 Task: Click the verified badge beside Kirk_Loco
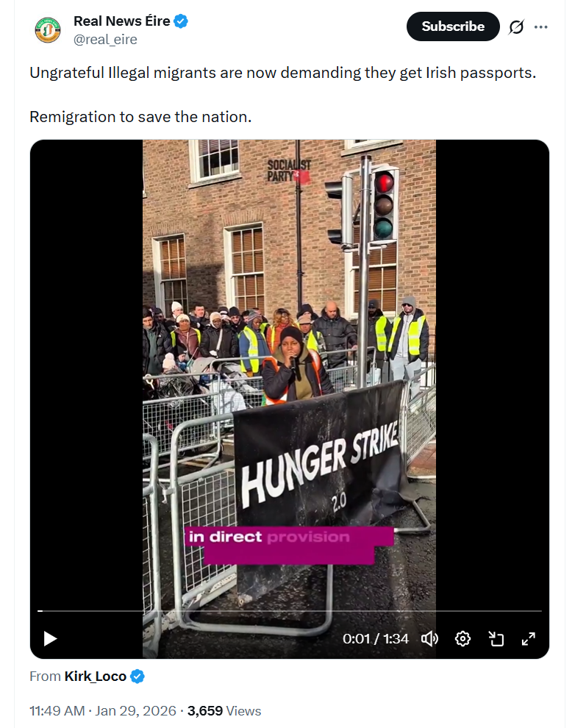[137, 677]
